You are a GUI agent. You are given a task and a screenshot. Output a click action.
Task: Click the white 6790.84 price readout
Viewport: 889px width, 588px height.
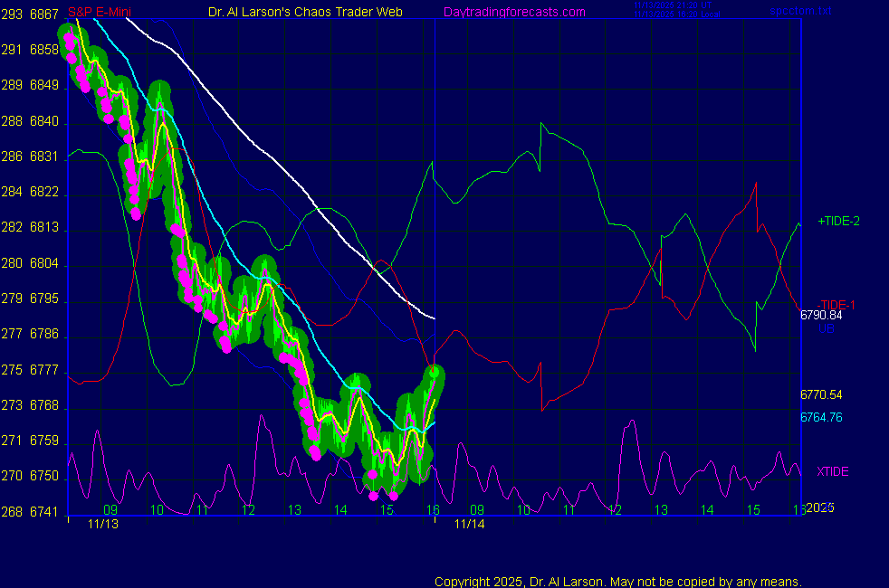coord(821,316)
